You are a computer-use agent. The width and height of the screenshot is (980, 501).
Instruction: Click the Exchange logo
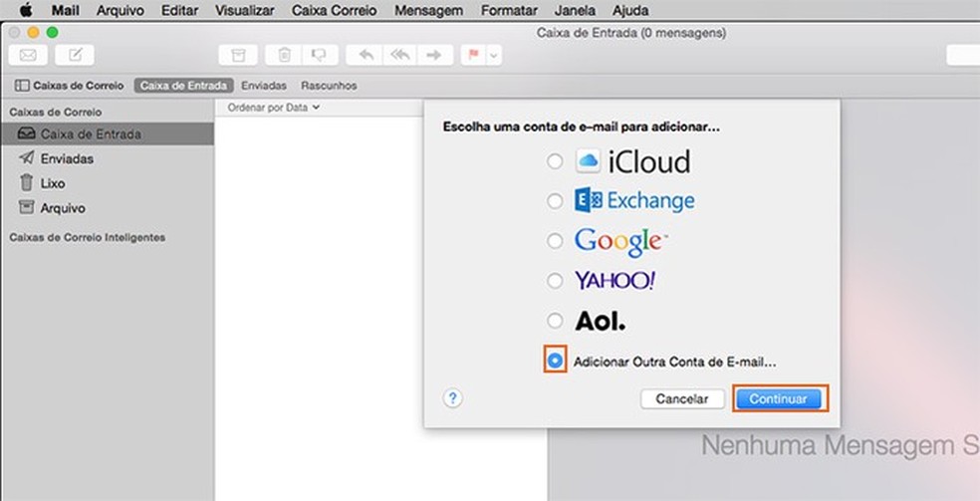(634, 200)
